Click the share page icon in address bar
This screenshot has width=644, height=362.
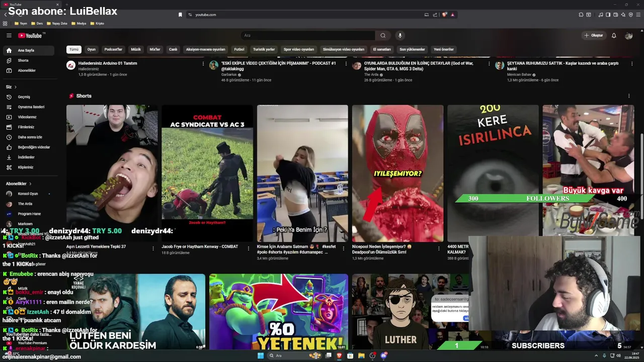[435, 15]
